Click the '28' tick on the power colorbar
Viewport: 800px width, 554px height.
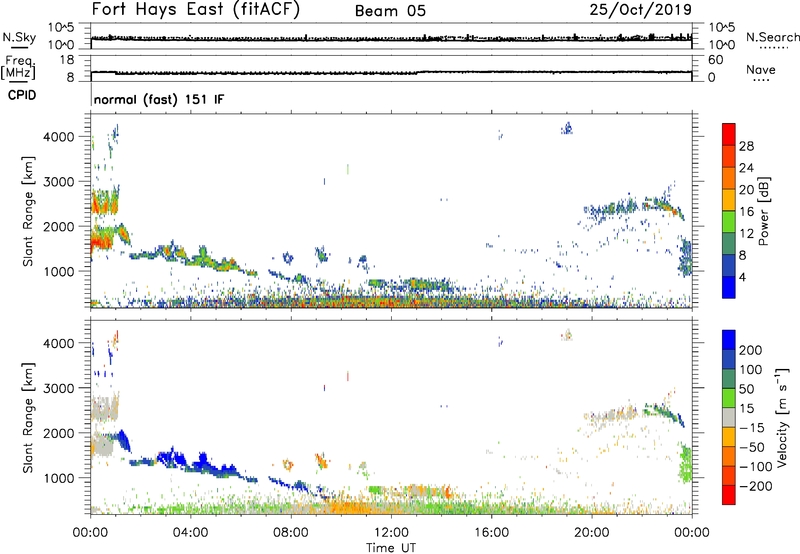pyautogui.click(x=746, y=146)
